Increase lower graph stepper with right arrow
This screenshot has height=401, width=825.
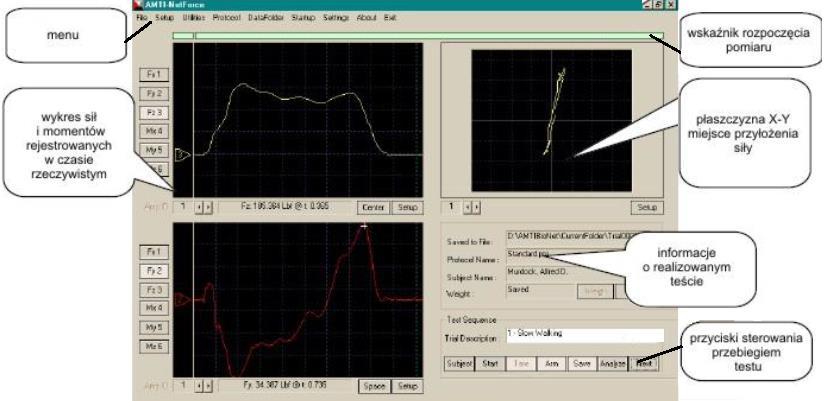[208, 386]
